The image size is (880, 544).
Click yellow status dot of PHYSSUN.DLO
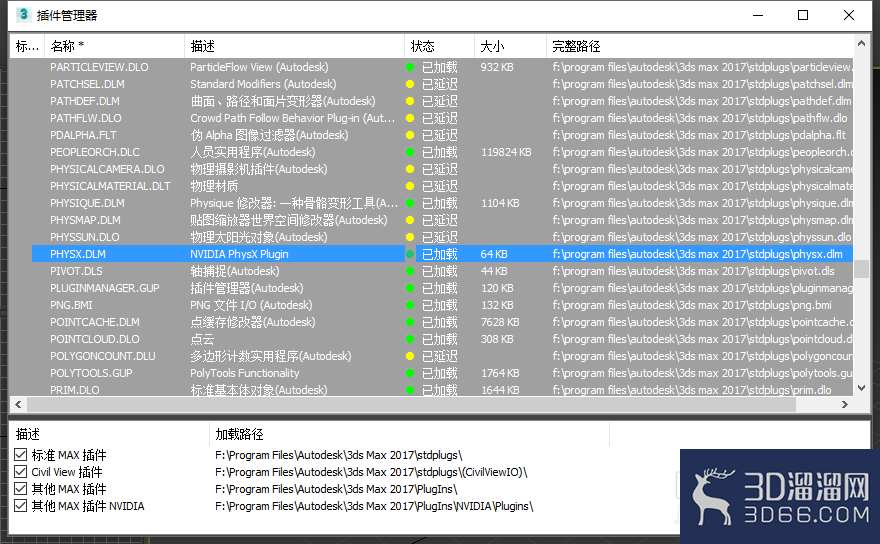tap(410, 237)
